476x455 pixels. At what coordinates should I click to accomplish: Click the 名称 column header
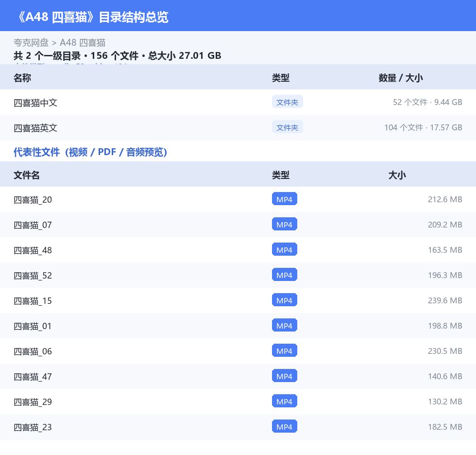pos(22,78)
